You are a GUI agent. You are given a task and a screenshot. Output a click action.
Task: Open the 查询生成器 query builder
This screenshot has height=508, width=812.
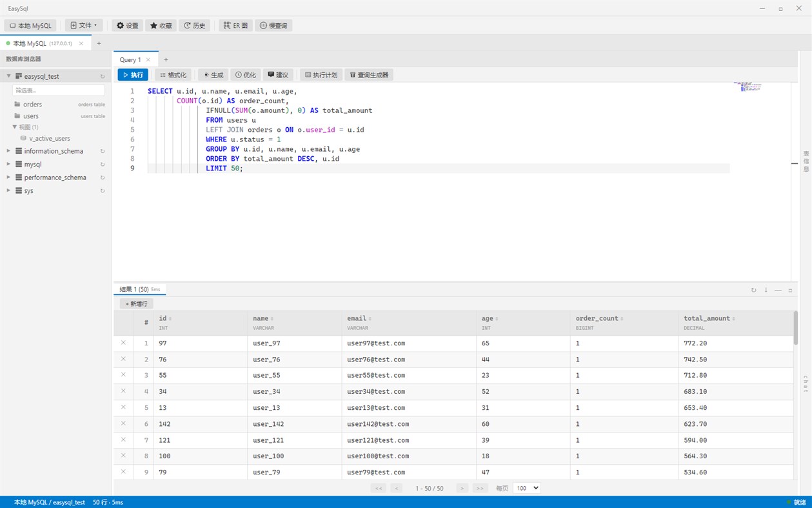click(x=369, y=75)
